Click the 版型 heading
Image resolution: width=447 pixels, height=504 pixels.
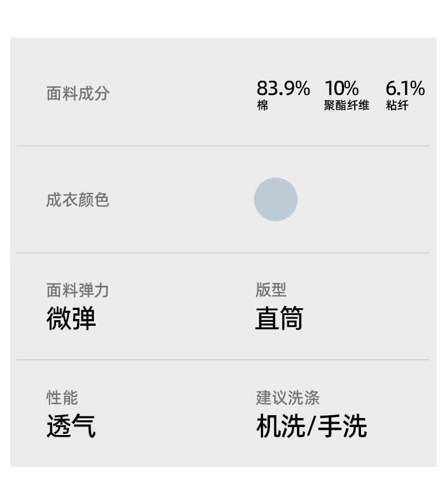click(x=271, y=290)
